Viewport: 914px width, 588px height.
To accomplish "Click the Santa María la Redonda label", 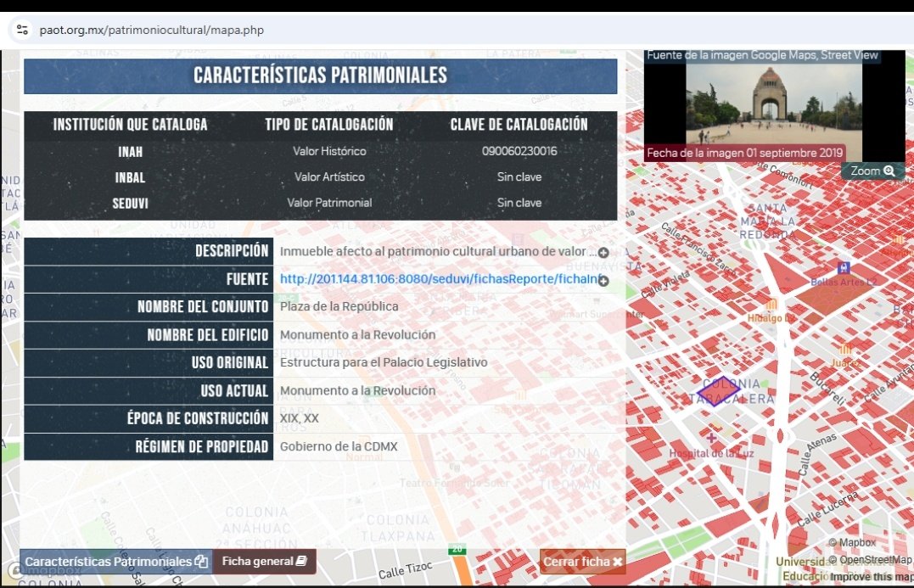I will point(768,221).
